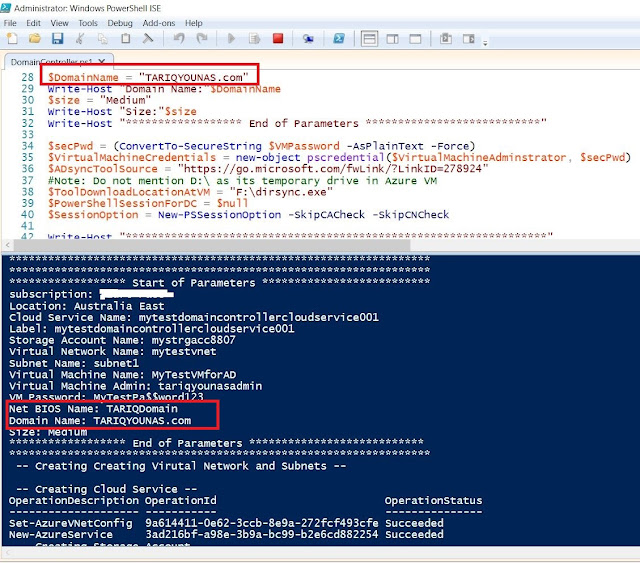
Task: Click the $size = "Medium" line
Action: coord(99,100)
